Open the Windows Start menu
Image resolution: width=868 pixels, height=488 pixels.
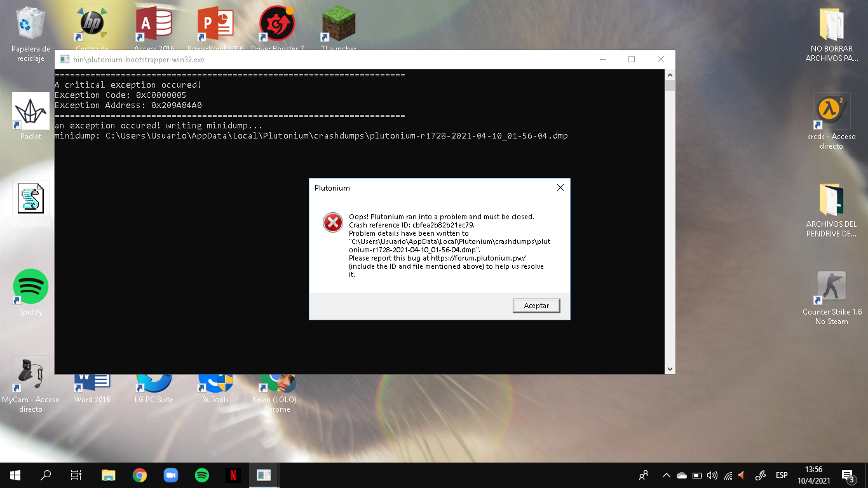pos(15,475)
